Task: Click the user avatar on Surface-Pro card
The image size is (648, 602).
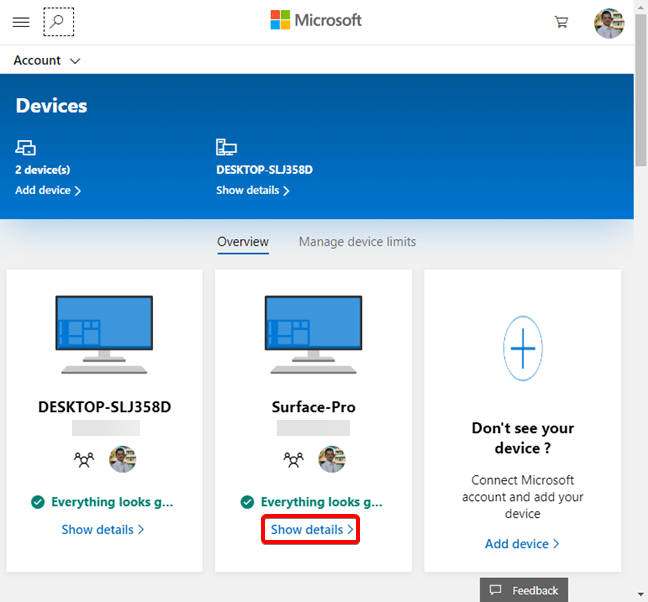Action: [332, 459]
